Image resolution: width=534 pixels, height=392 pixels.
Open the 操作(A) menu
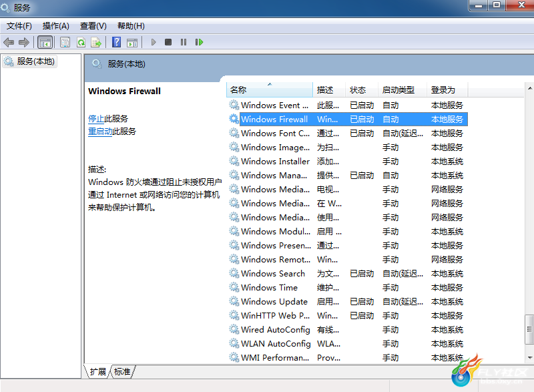point(55,26)
